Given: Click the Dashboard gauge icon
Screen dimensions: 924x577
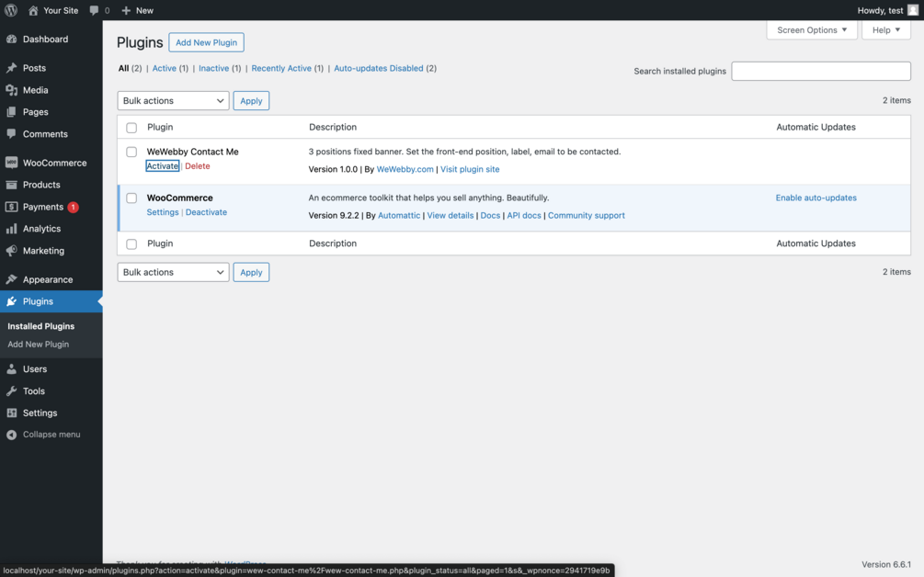Looking at the screenshot, I should pos(11,39).
